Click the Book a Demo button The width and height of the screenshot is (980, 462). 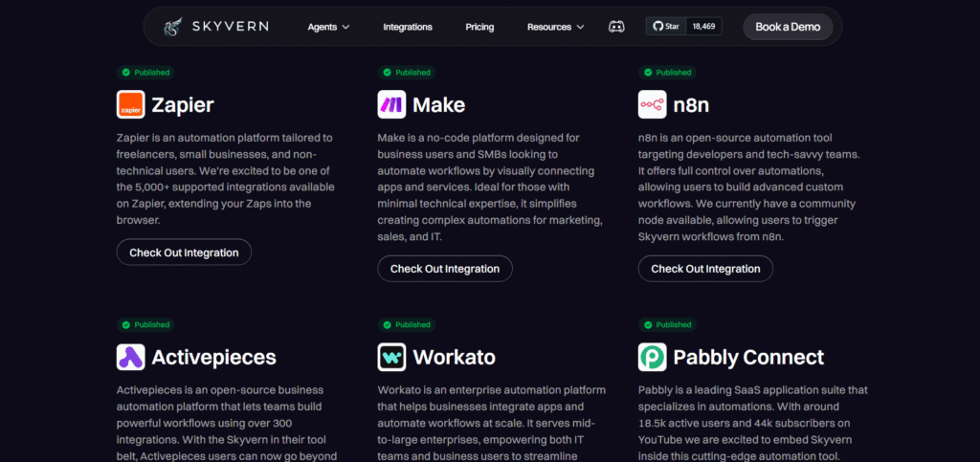(788, 27)
